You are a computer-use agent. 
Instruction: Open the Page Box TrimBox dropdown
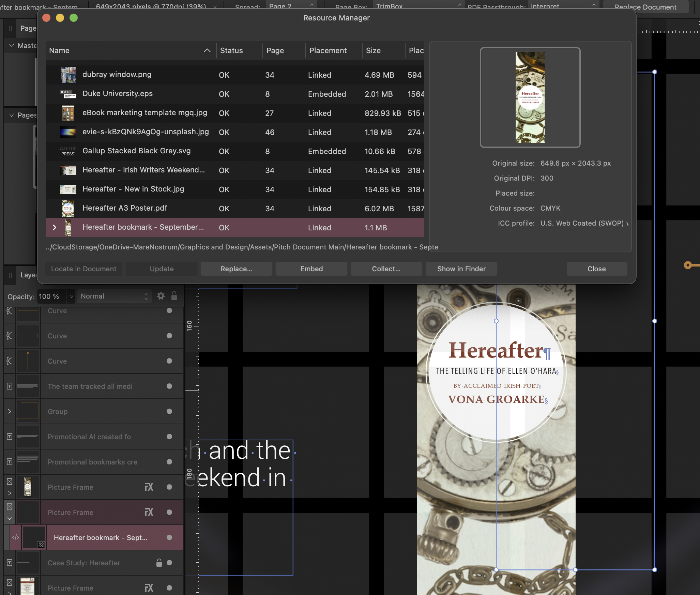click(419, 6)
